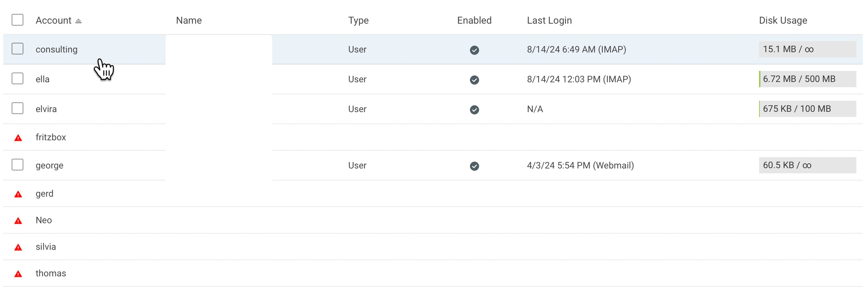This screenshot has height=300, width=868.
Task: Toggle the select-all checkbox in header
Action: [18, 20]
